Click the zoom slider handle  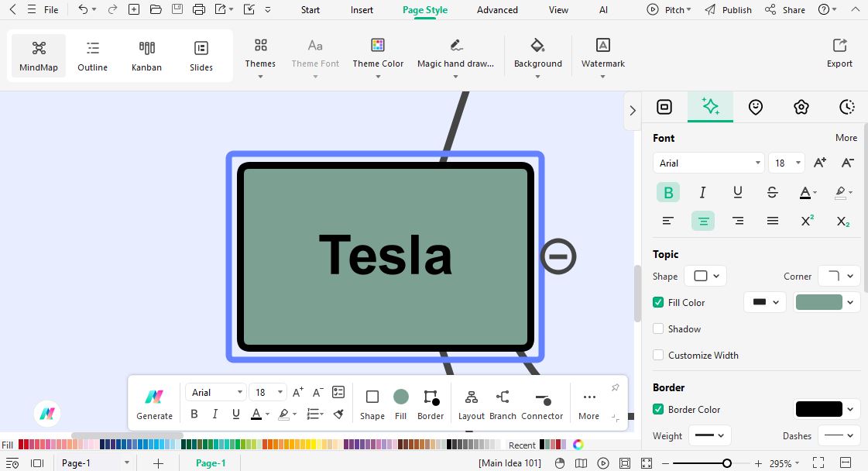[x=727, y=463]
